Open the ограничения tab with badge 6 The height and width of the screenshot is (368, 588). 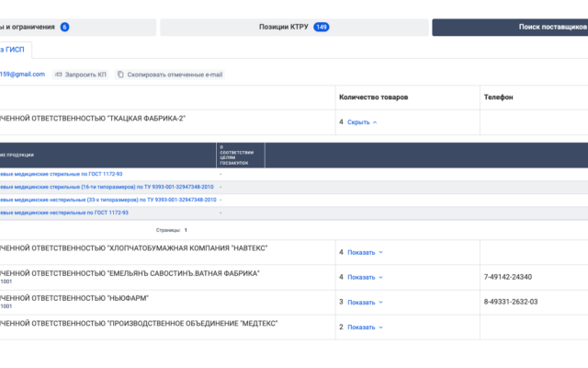78,27
